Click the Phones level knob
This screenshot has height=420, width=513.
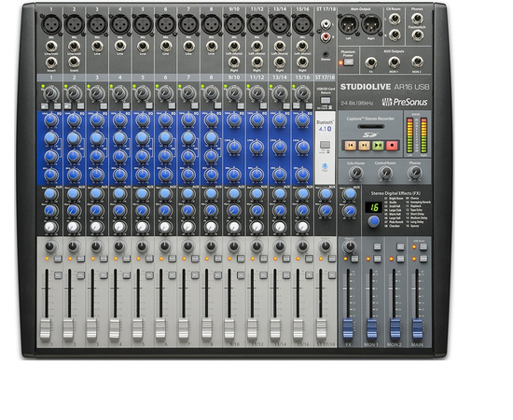[x=415, y=172]
